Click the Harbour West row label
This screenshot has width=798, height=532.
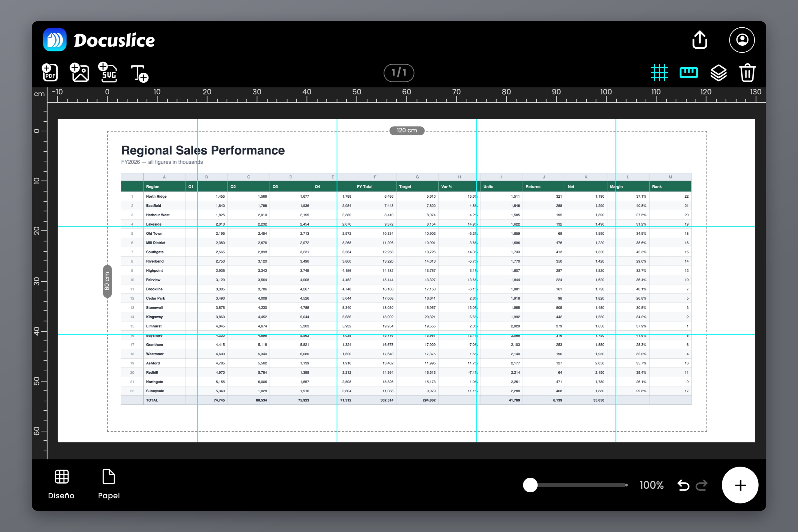point(158,215)
